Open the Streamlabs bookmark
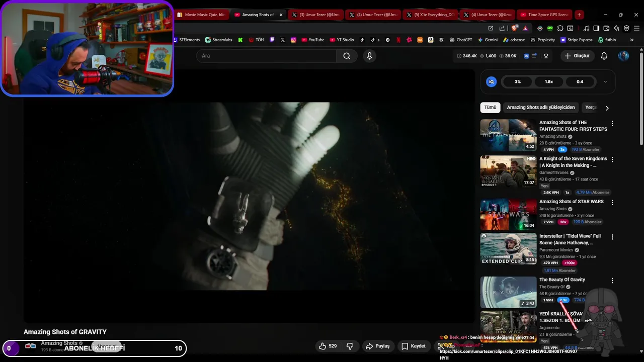Screen dimensions: 644x362 (218, 40)
